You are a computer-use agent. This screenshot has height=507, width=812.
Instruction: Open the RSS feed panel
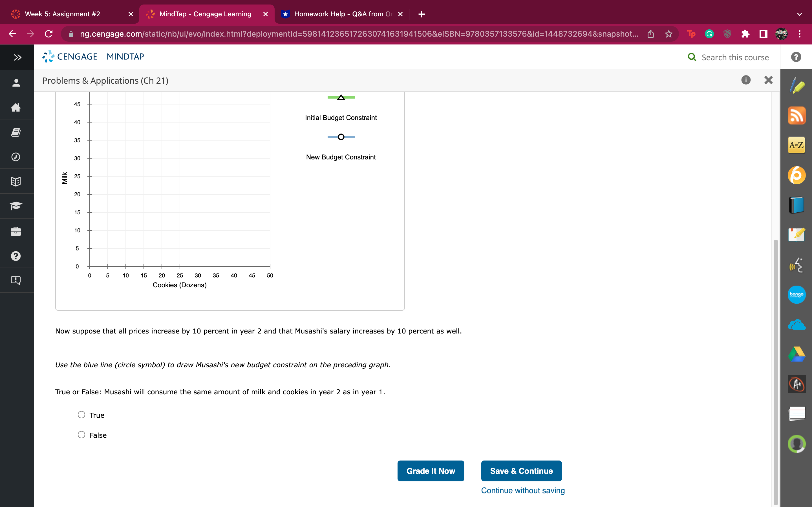click(x=797, y=115)
